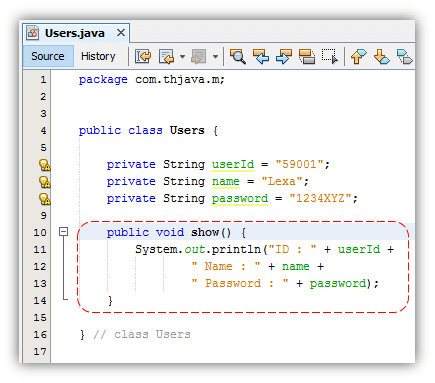This screenshot has height=383, width=435.
Task: Click line number 4 in gutter
Action: [x=43, y=131]
